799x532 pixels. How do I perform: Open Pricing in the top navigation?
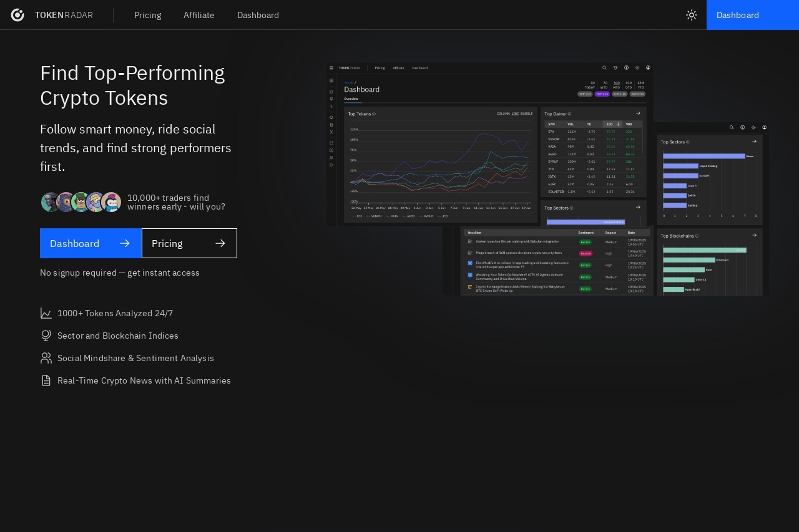[x=148, y=15]
